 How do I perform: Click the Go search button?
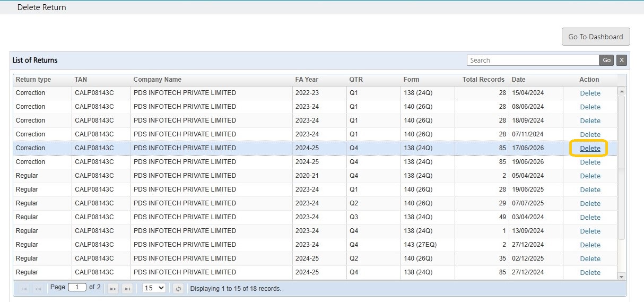(x=607, y=61)
